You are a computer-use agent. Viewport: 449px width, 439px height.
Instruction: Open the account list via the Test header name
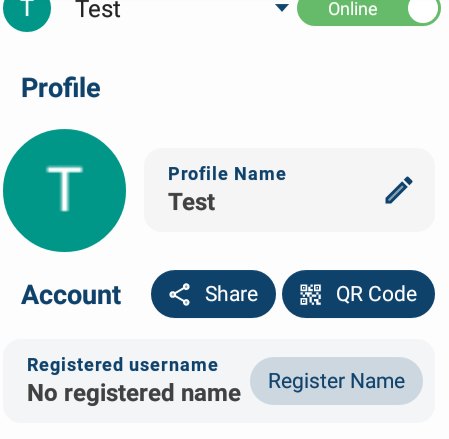(x=97, y=9)
